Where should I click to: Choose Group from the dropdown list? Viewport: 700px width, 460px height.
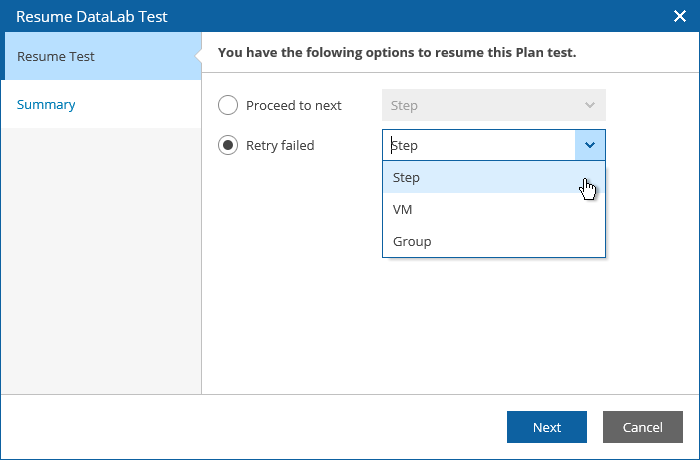pyautogui.click(x=412, y=241)
